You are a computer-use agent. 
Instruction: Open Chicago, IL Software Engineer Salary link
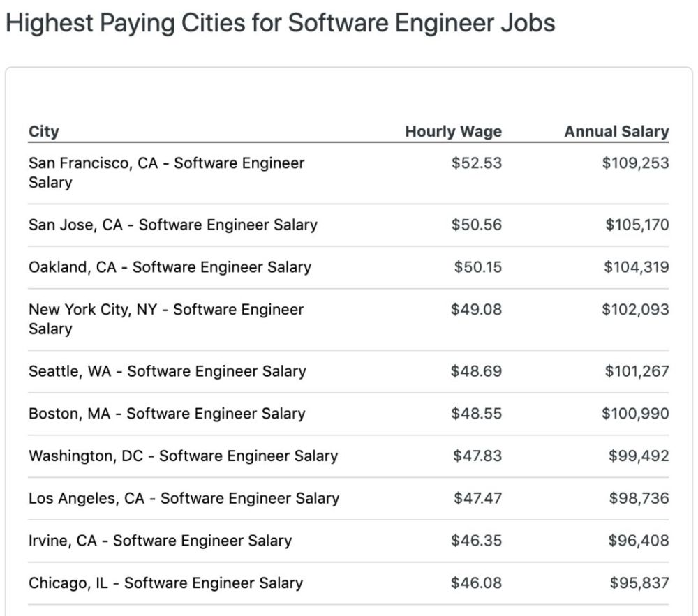[165, 583]
